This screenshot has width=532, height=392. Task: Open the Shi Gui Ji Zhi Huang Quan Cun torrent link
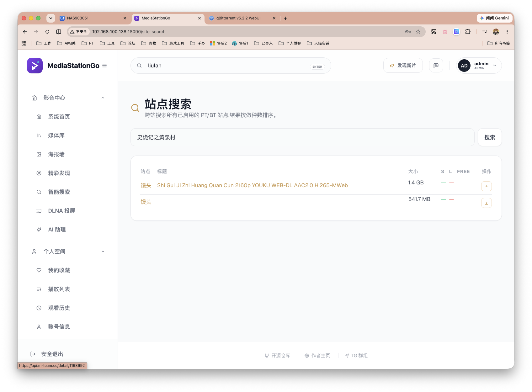click(253, 185)
